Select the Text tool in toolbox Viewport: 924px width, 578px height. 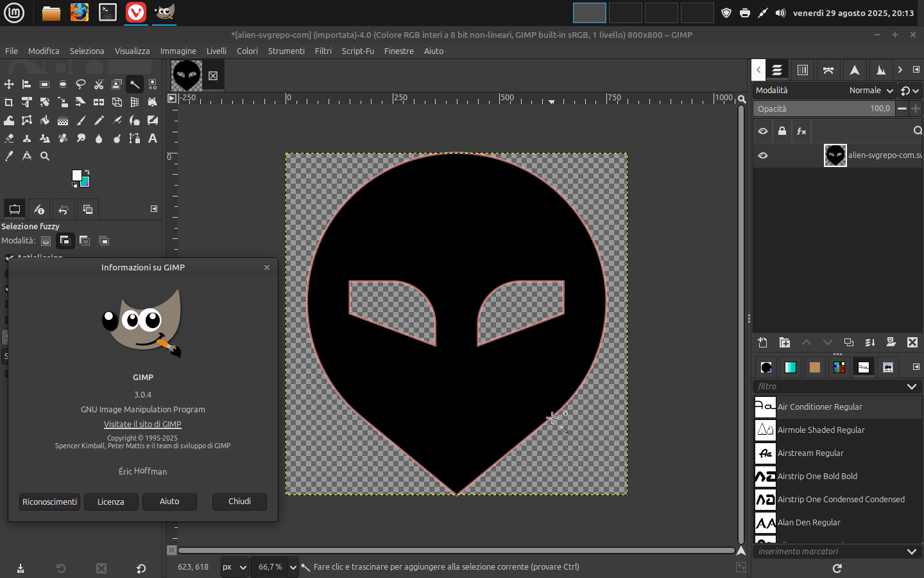point(153,138)
